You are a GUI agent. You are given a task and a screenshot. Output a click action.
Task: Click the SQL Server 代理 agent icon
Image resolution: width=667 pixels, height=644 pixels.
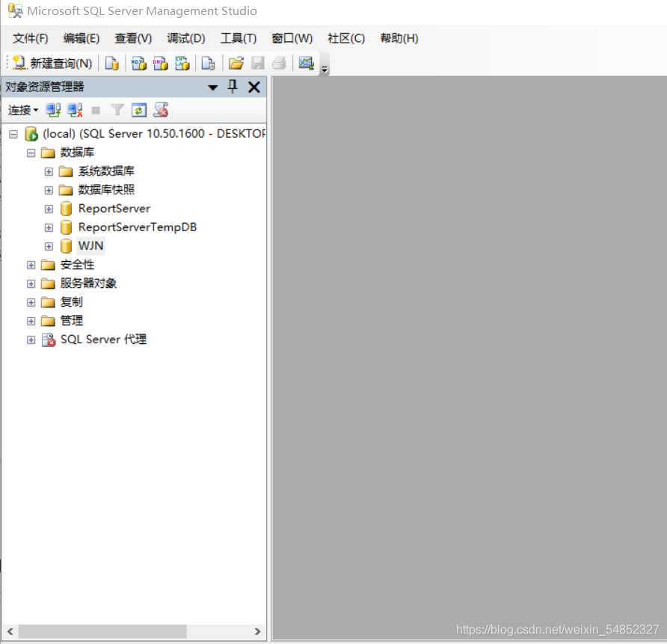49,340
